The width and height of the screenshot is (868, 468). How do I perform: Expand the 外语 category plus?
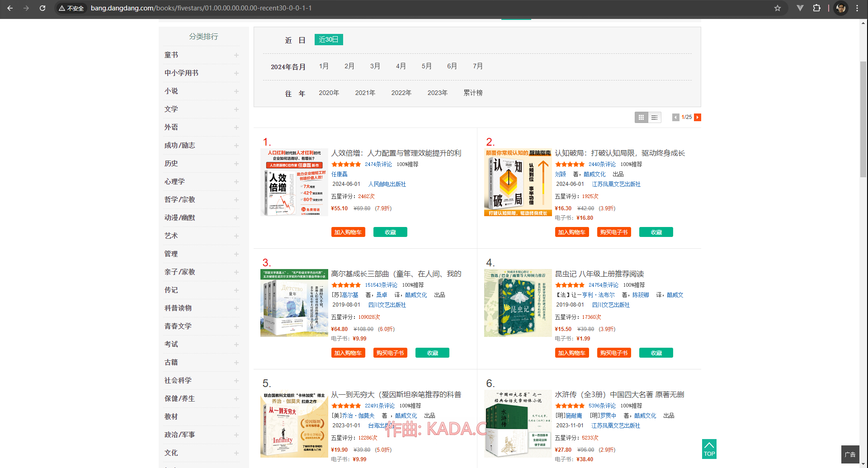236,128
